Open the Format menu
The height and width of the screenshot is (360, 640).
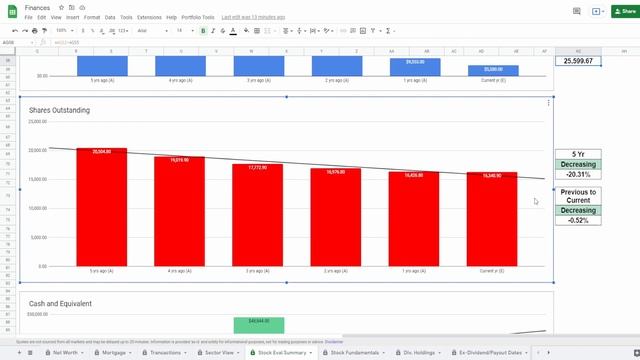pos(92,18)
